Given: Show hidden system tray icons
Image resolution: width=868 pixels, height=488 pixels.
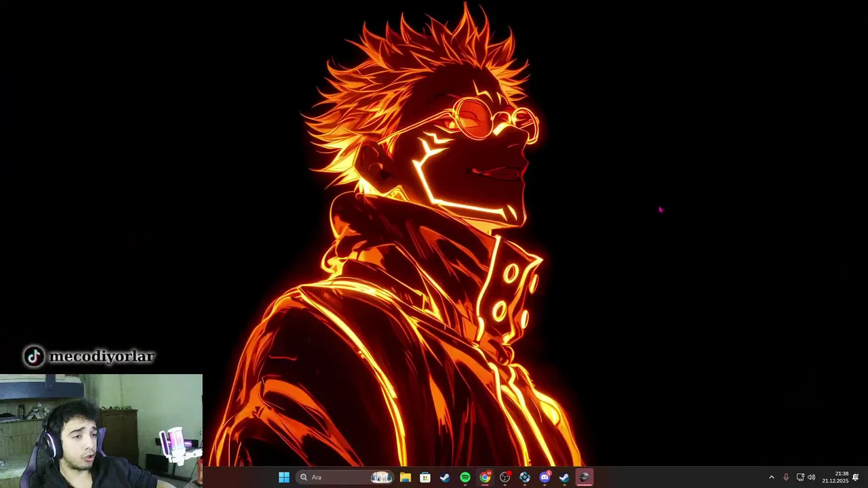Looking at the screenshot, I should tap(771, 477).
